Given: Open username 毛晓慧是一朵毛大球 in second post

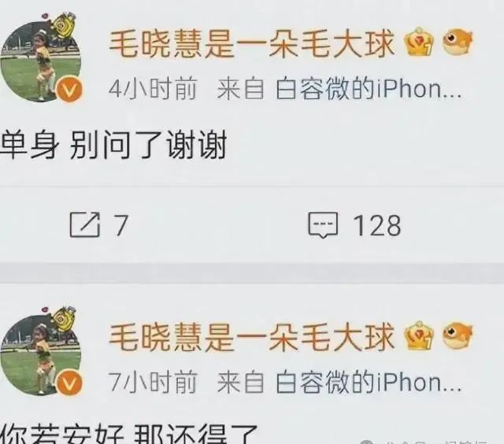Looking at the screenshot, I should (252, 338).
